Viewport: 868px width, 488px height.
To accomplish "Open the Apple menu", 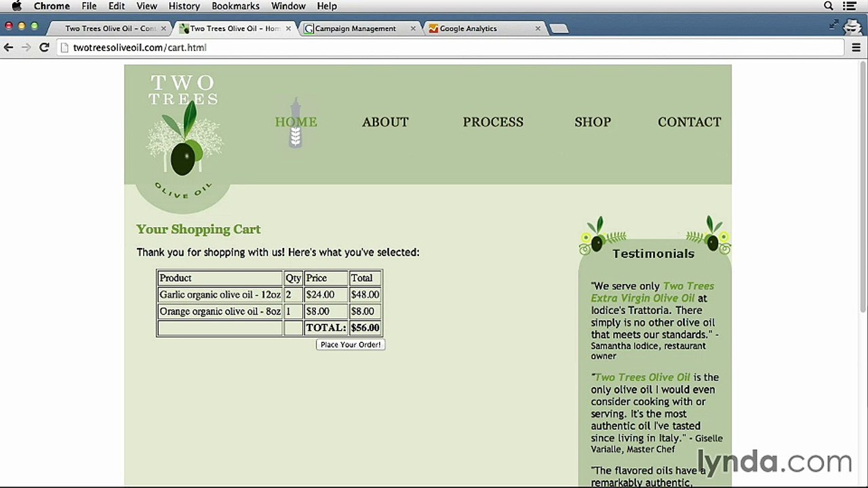I will click(16, 6).
